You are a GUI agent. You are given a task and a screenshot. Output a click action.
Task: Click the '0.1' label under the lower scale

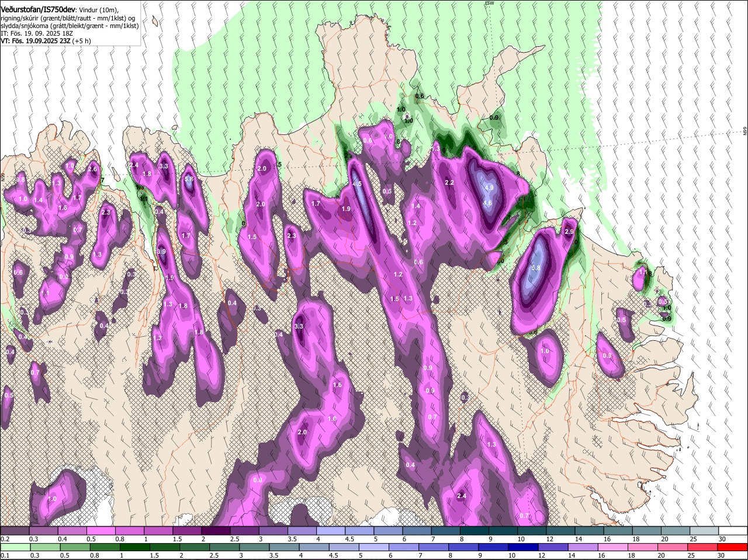click(5, 555)
